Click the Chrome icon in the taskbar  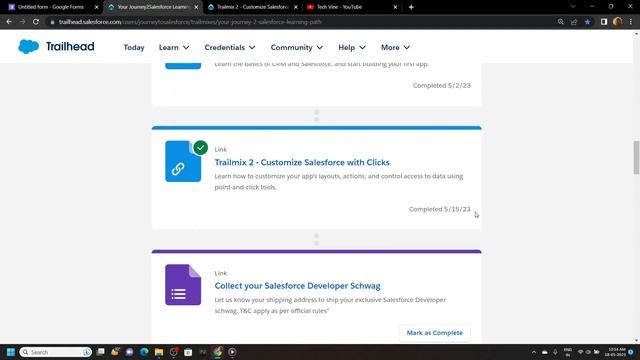[x=218, y=352]
